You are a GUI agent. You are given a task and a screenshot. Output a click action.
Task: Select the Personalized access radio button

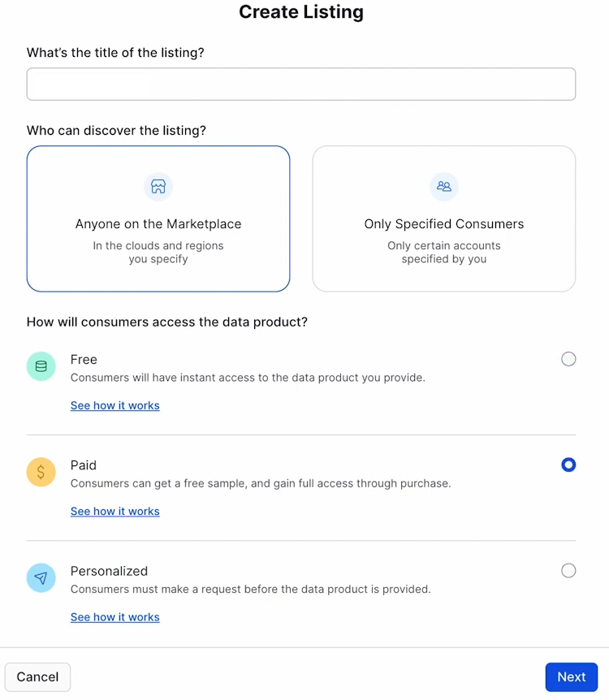click(568, 570)
